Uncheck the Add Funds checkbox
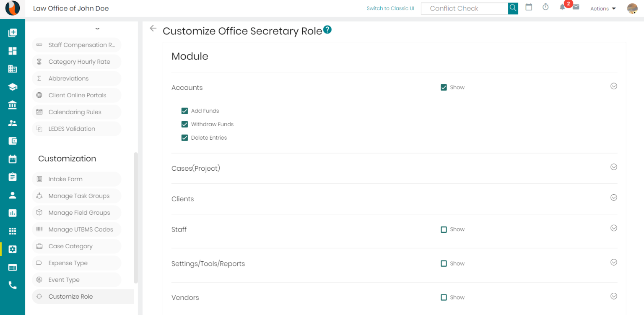This screenshot has width=644, height=315. (184, 111)
